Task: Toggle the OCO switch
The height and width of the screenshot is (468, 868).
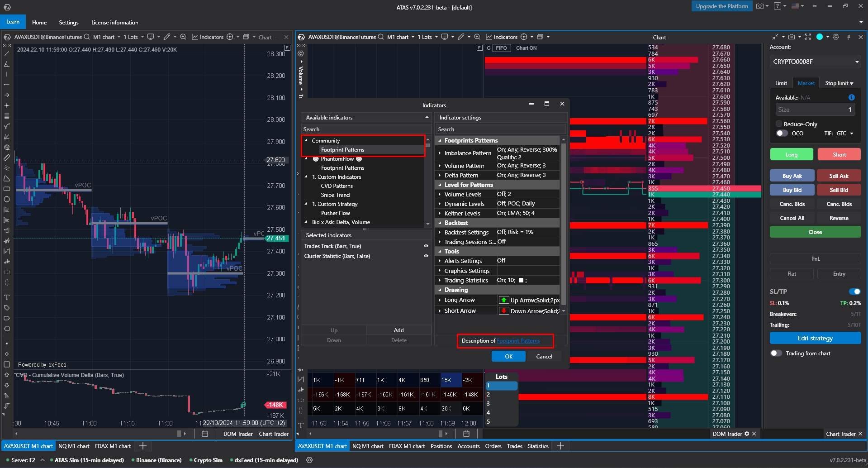Action: [782, 134]
